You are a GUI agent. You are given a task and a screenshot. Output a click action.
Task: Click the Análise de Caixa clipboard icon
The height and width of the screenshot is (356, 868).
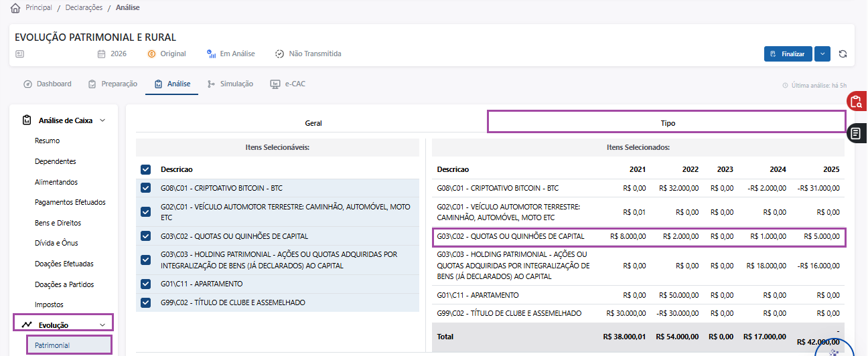pyautogui.click(x=27, y=120)
